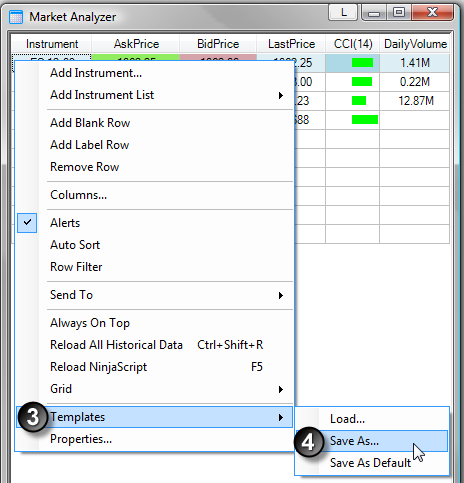464x483 pixels.
Task: Open the Add Instrument List submenu
Action: tap(154, 95)
